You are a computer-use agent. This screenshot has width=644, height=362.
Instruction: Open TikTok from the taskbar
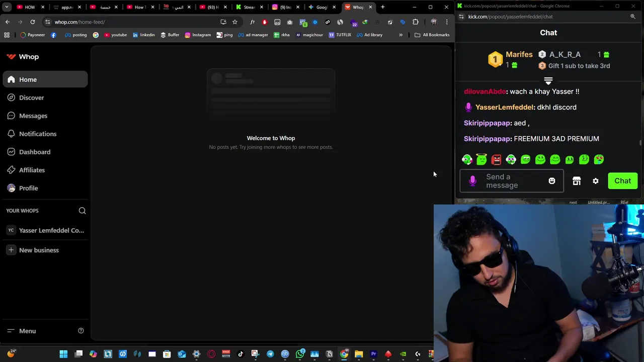(x=240, y=354)
